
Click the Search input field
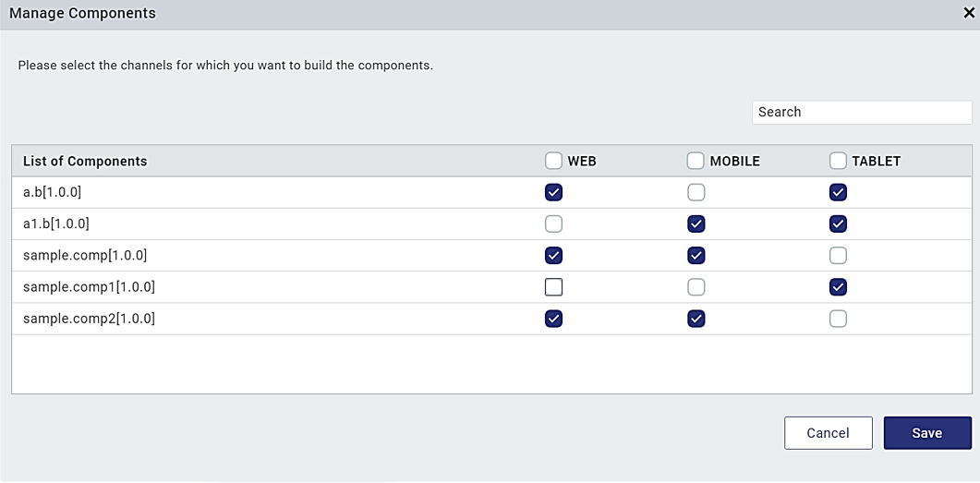point(861,112)
